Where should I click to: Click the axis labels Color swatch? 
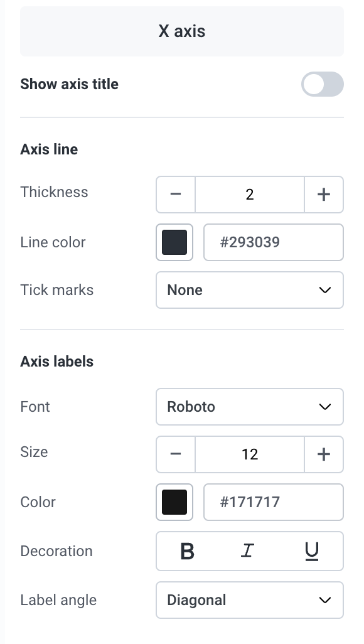[174, 502]
